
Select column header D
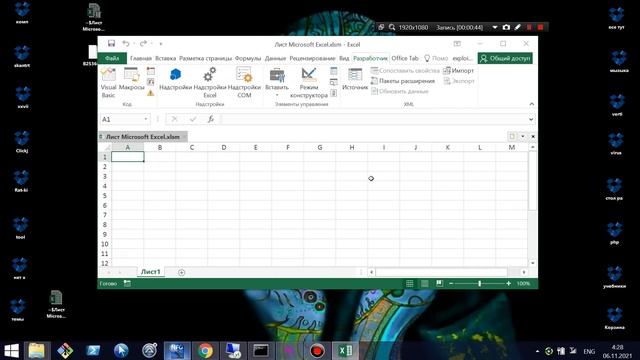224,147
